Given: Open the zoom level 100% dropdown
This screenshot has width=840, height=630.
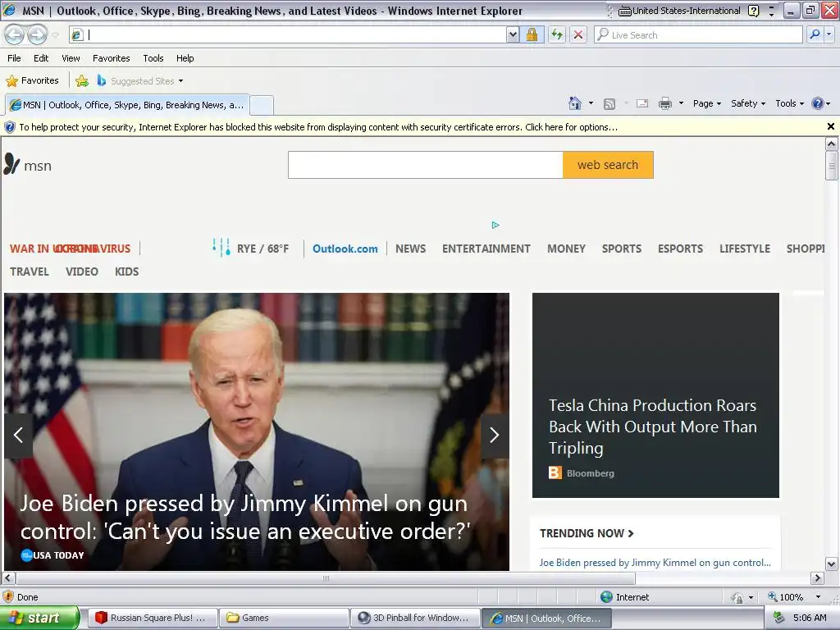Looking at the screenshot, I should pos(818,597).
